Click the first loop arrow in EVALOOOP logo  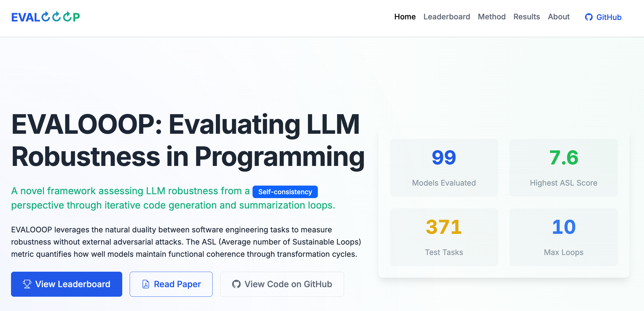pyautogui.click(x=46, y=17)
